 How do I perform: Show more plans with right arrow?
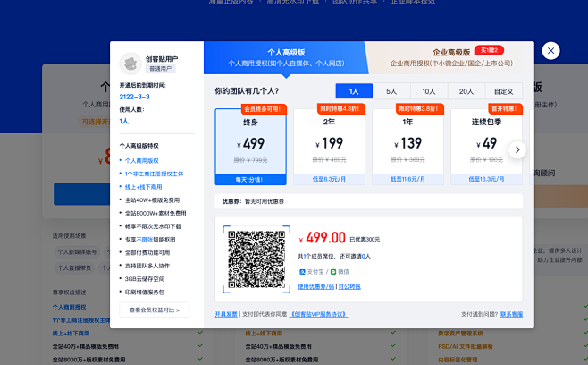[517, 149]
